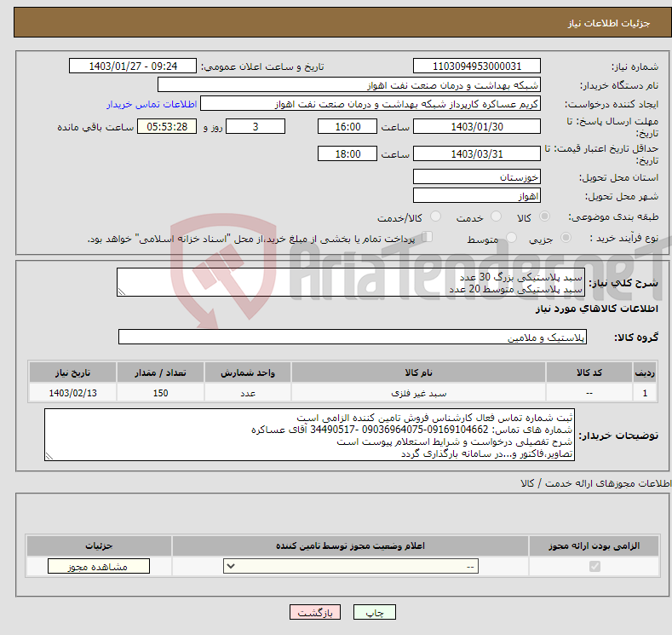This screenshot has height=635, width=672.
Task: Click the response deadline date 1403/01/30
Action: click(x=477, y=126)
